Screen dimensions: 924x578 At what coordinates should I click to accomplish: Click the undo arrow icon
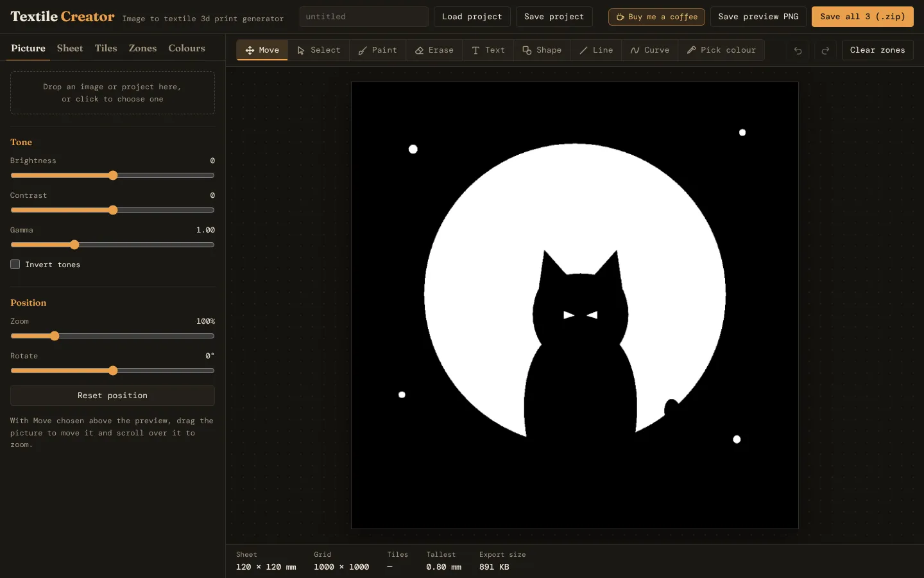(798, 50)
